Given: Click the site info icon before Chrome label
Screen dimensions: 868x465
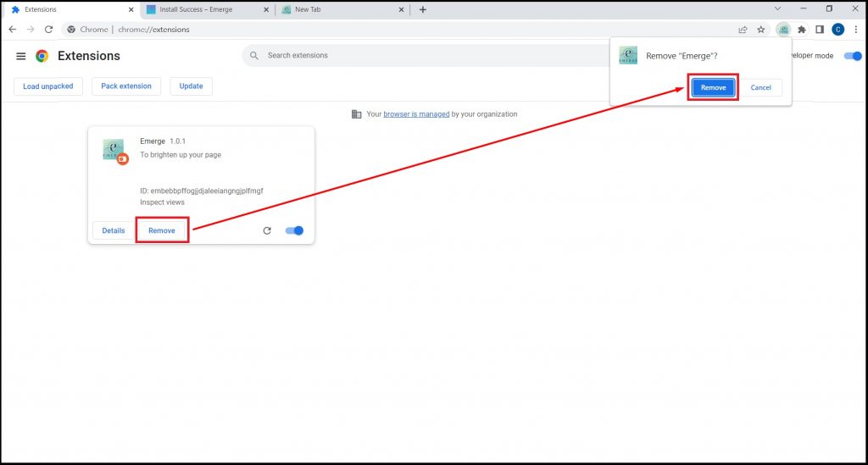Looking at the screenshot, I should point(71,30).
